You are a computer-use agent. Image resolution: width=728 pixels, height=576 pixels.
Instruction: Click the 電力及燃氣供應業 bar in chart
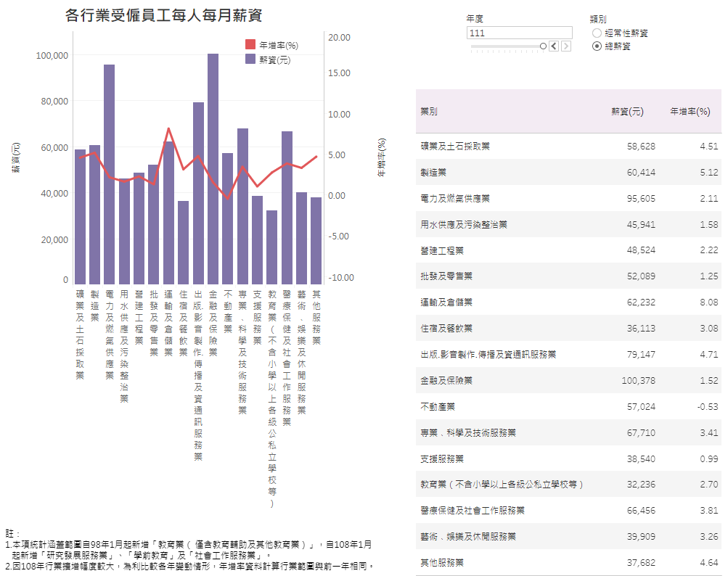tap(109, 175)
